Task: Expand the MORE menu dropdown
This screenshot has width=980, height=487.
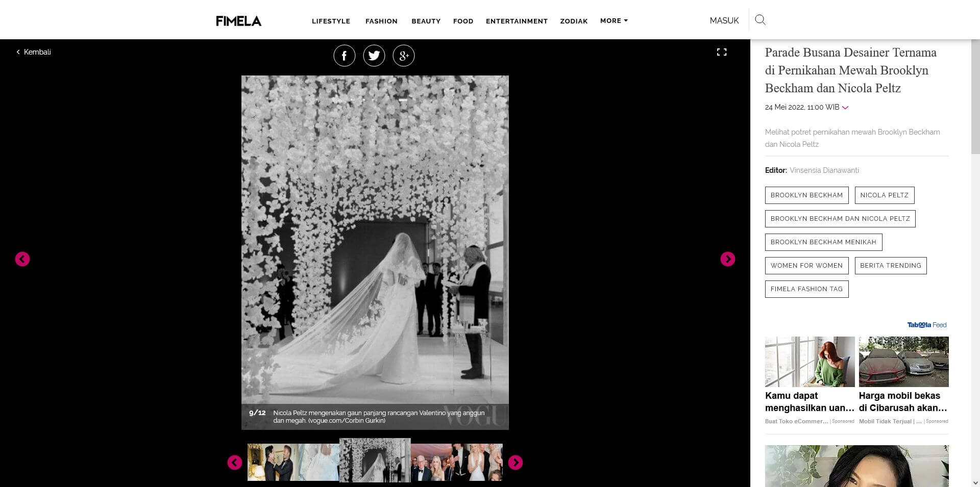Action: tap(614, 21)
